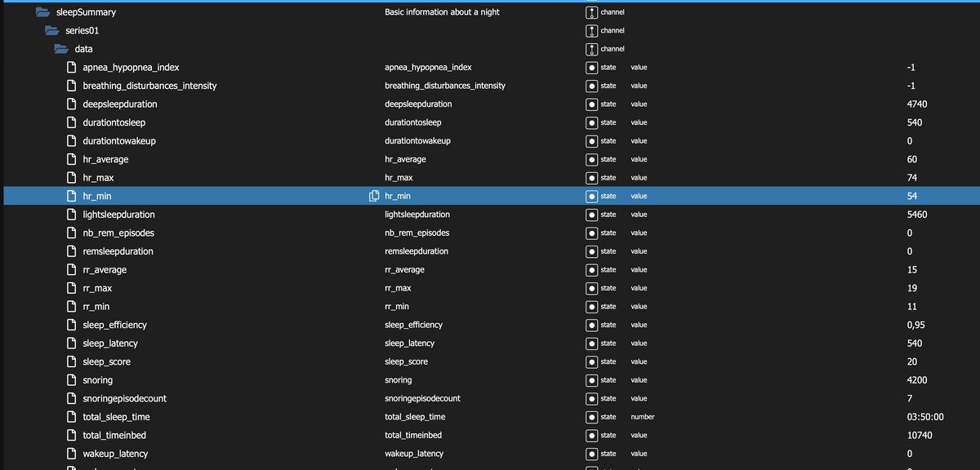980x470 pixels.
Task: Copy the hr_min name via copy icon
Action: point(374,196)
